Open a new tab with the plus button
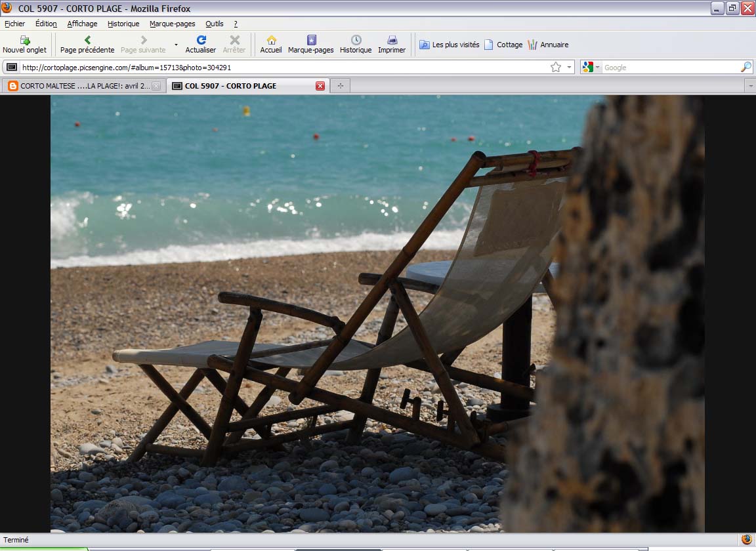756x551 pixels. point(341,86)
